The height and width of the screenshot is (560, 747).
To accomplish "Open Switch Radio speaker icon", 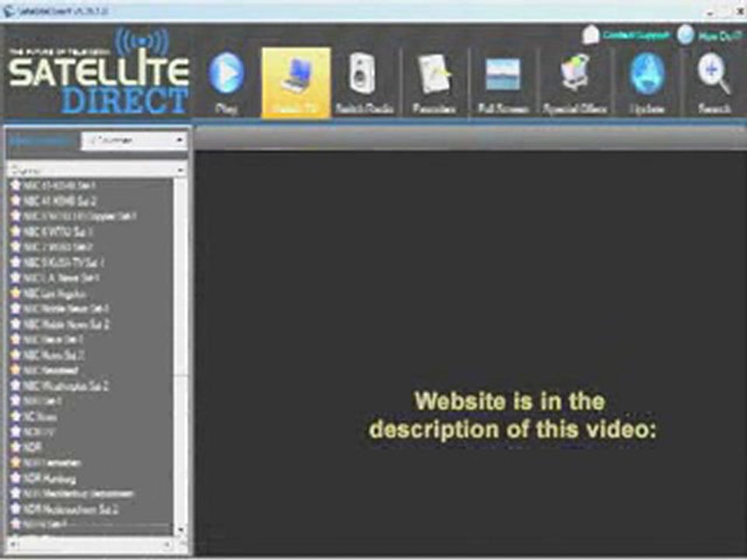I will 362,74.
